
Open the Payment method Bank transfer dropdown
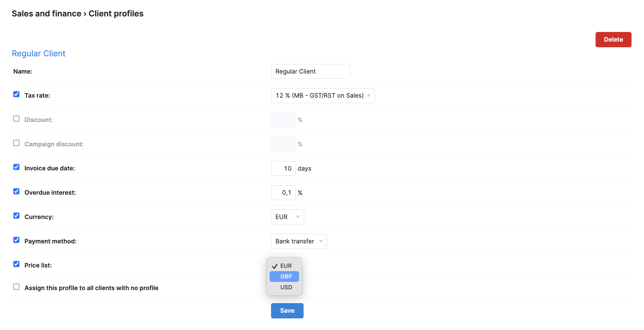(298, 241)
